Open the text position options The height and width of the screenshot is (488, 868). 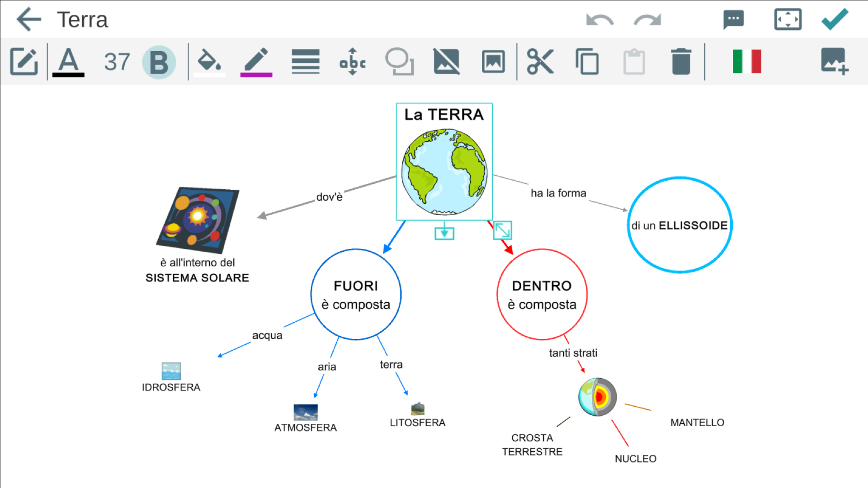point(353,61)
